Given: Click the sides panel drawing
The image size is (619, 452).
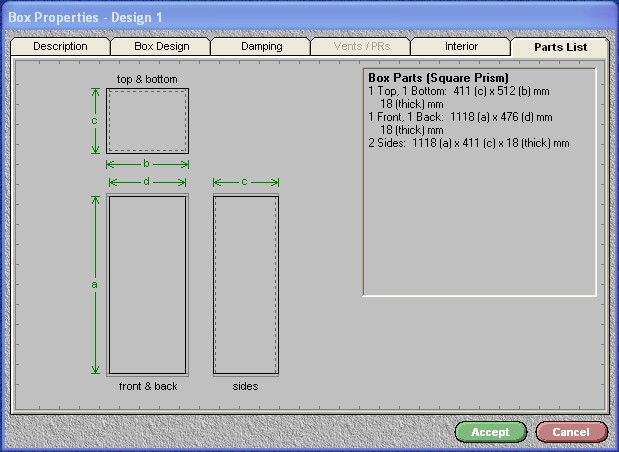Looking at the screenshot, I should (245, 284).
